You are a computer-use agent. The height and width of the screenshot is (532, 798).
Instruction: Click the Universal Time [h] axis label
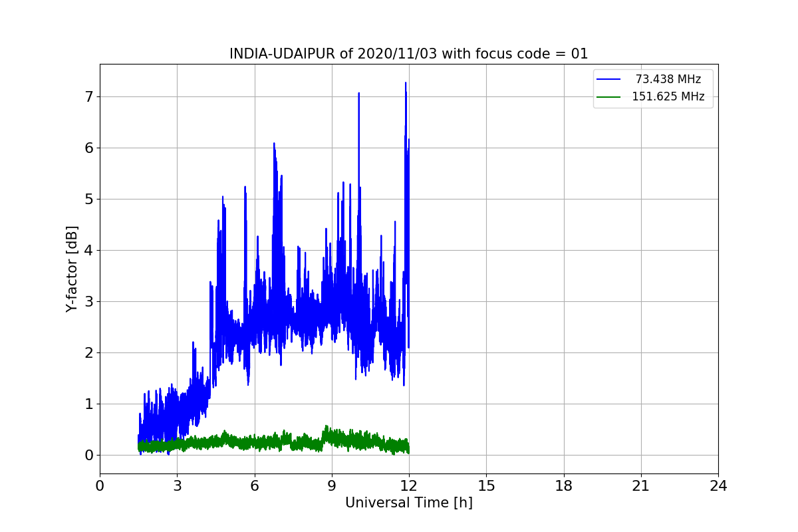click(x=409, y=503)
